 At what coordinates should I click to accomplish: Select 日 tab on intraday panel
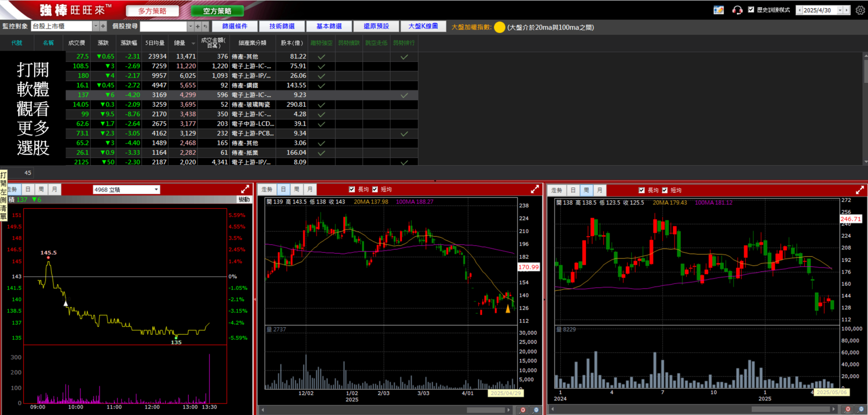pyautogui.click(x=28, y=189)
